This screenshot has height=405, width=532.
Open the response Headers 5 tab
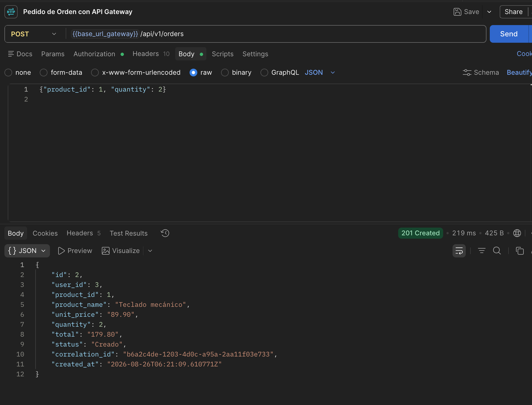(x=83, y=233)
